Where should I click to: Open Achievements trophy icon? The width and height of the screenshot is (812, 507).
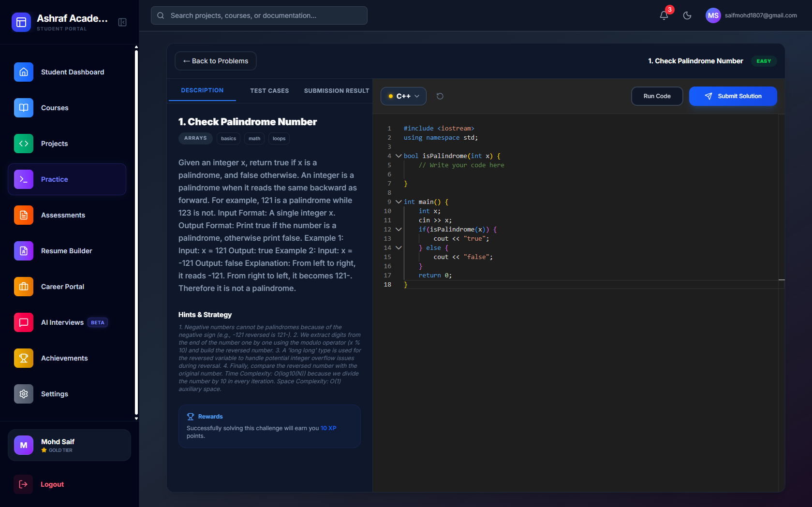(24, 358)
